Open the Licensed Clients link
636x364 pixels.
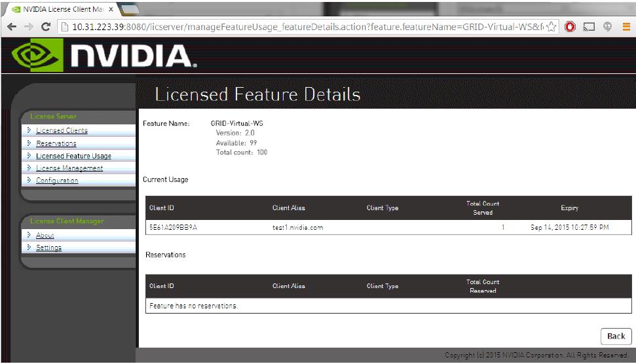coord(62,130)
